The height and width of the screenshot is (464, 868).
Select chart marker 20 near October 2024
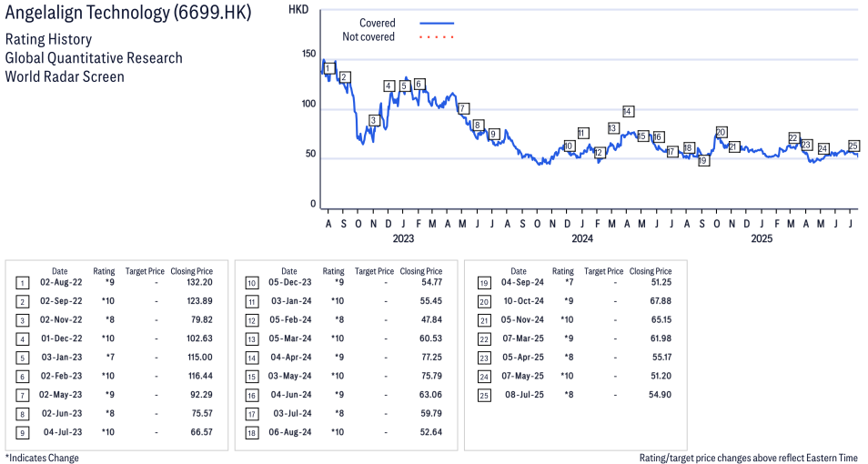721,132
